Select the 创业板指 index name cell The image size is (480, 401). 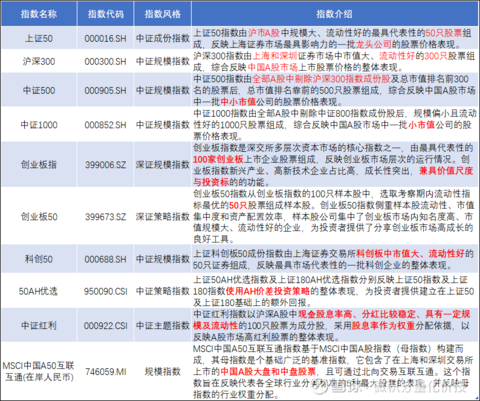39,164
